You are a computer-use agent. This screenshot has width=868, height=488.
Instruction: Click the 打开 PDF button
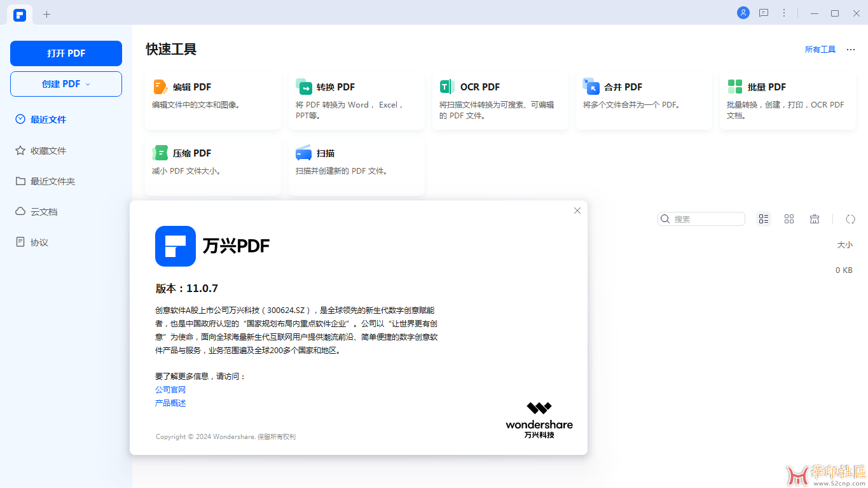[x=66, y=53]
